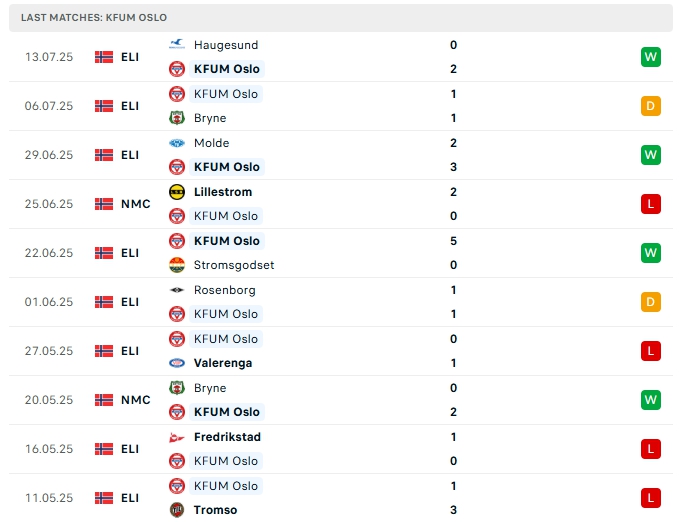Screen dimensions: 685x522
Task: Click the Tromso team crest
Action: tap(177, 510)
